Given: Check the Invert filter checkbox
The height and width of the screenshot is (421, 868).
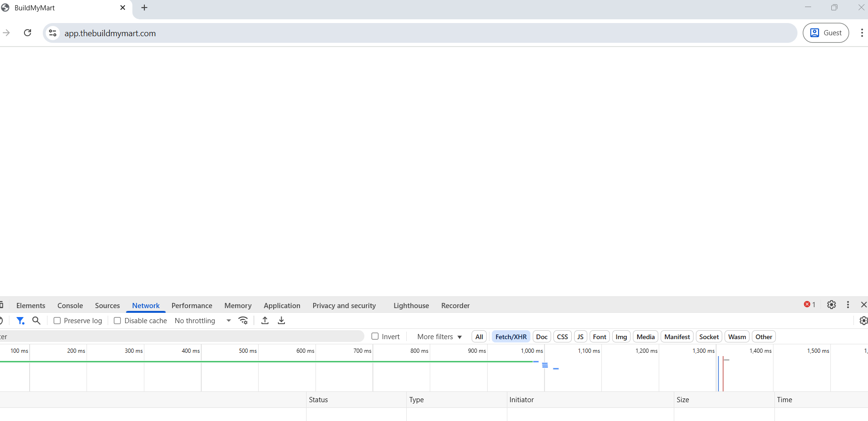Looking at the screenshot, I should pyautogui.click(x=375, y=336).
